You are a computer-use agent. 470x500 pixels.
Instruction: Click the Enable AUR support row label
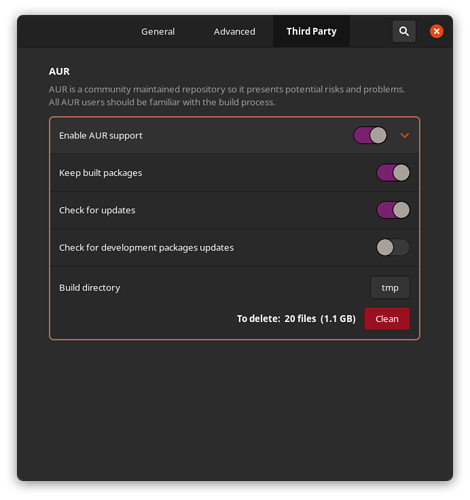point(101,136)
